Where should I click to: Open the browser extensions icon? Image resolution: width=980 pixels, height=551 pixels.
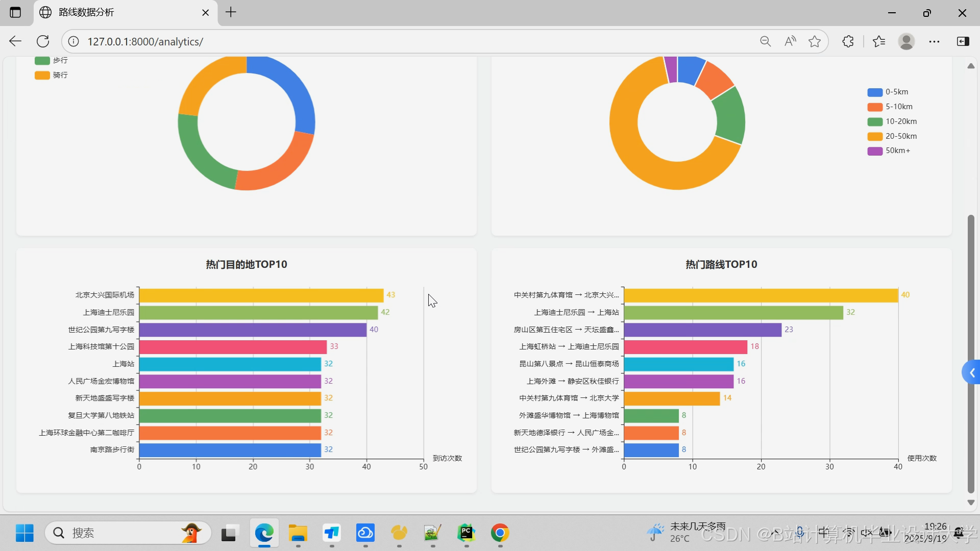click(x=848, y=41)
